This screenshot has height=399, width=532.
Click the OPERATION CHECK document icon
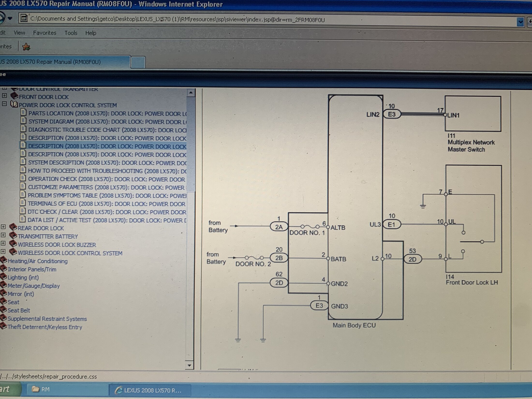point(23,178)
